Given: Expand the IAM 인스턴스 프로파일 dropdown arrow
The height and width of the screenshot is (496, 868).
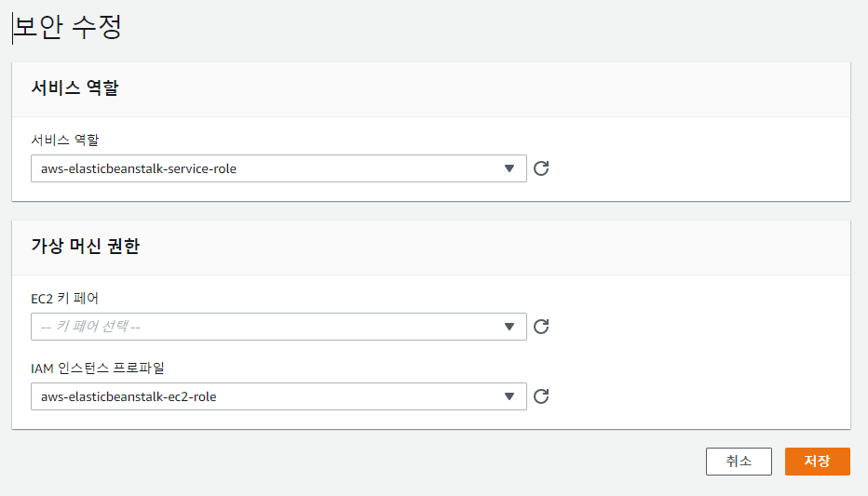Looking at the screenshot, I should click(x=509, y=396).
